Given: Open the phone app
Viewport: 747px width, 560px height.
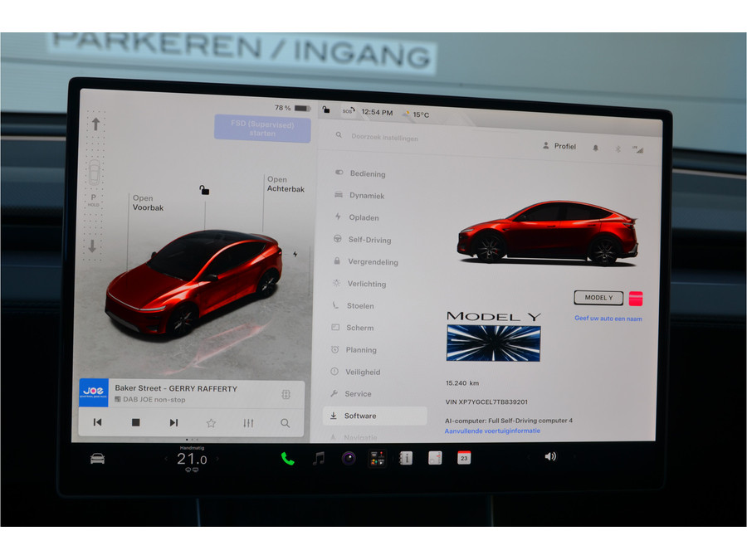Looking at the screenshot, I should coord(287,459).
